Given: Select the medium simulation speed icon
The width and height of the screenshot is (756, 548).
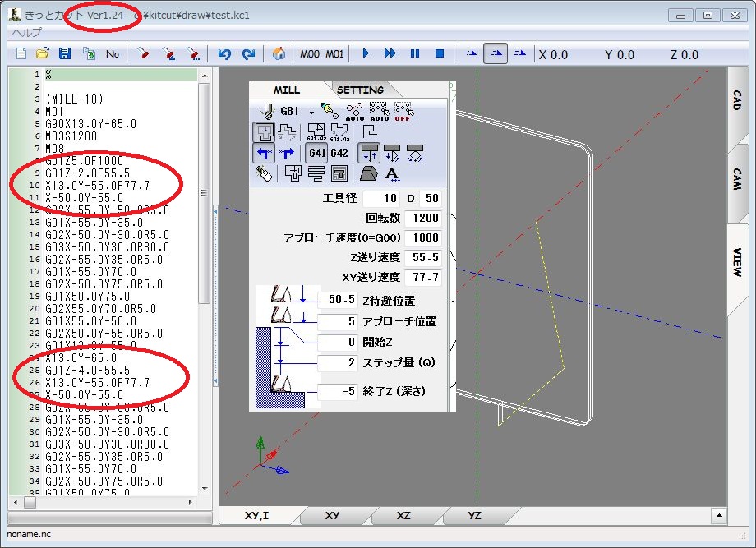Looking at the screenshot, I should [496, 53].
